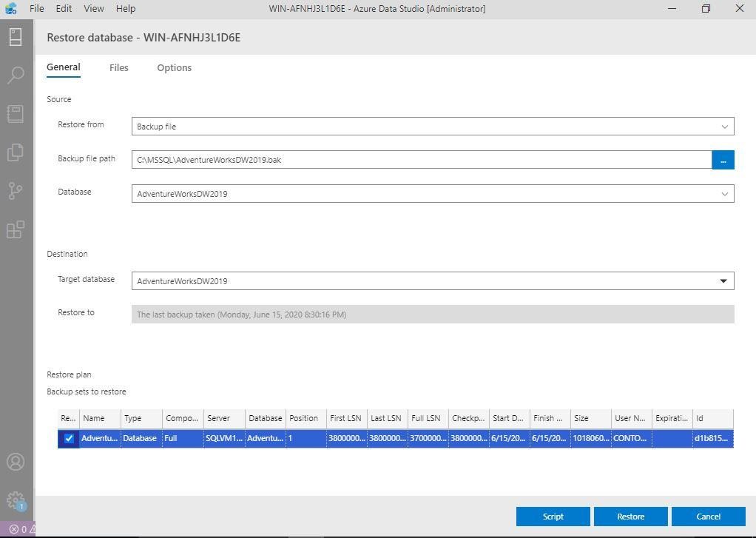Select the 'Database' type cell in the row

tap(141, 438)
